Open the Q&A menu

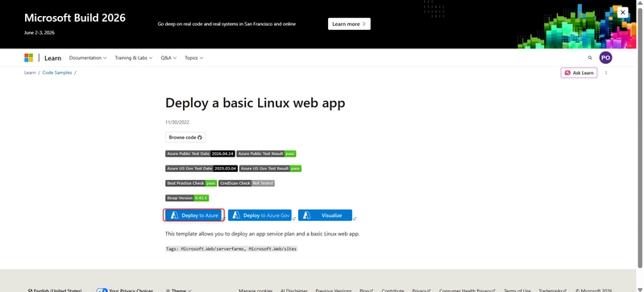[168, 58]
